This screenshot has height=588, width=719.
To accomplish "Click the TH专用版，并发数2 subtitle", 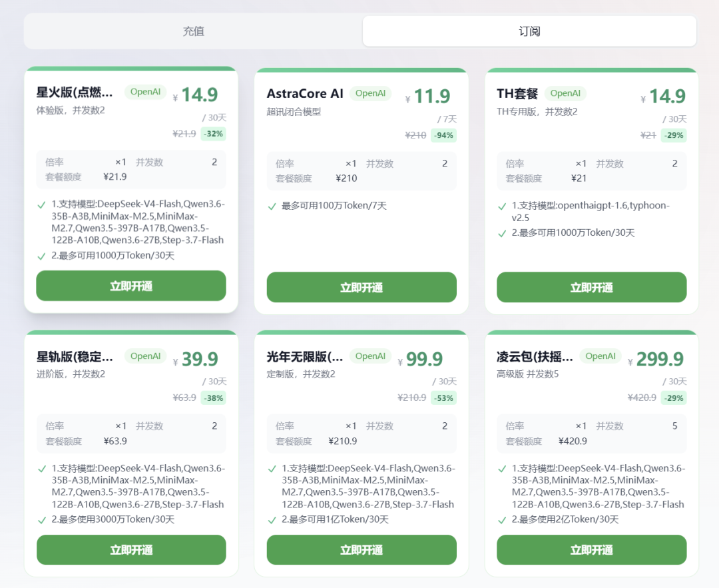I will (537, 112).
